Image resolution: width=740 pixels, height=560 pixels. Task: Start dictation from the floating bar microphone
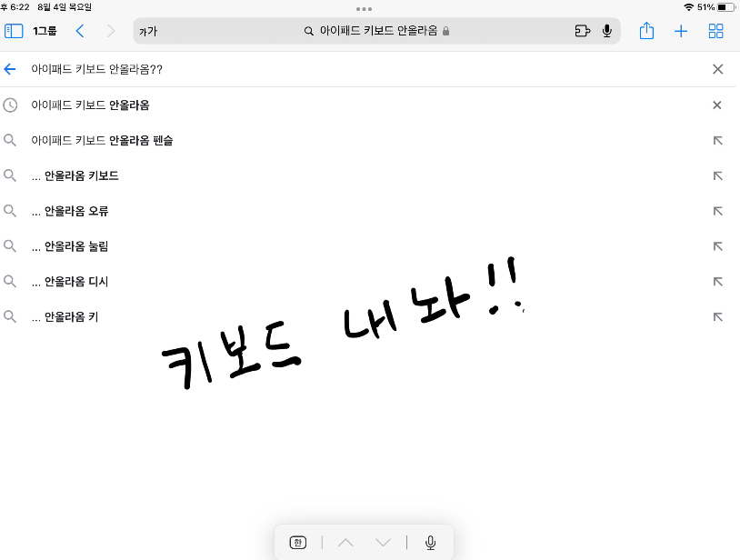pyautogui.click(x=430, y=543)
